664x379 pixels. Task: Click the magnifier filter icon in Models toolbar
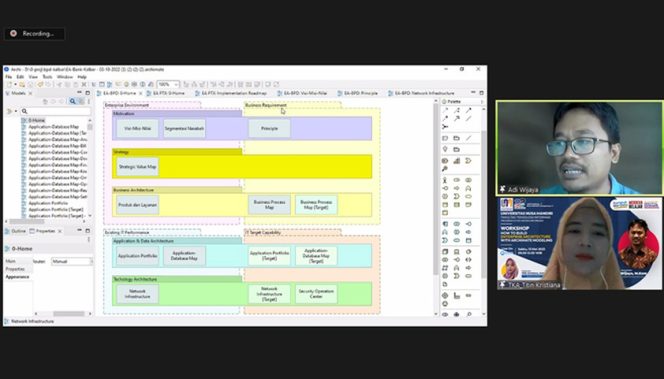point(73,102)
